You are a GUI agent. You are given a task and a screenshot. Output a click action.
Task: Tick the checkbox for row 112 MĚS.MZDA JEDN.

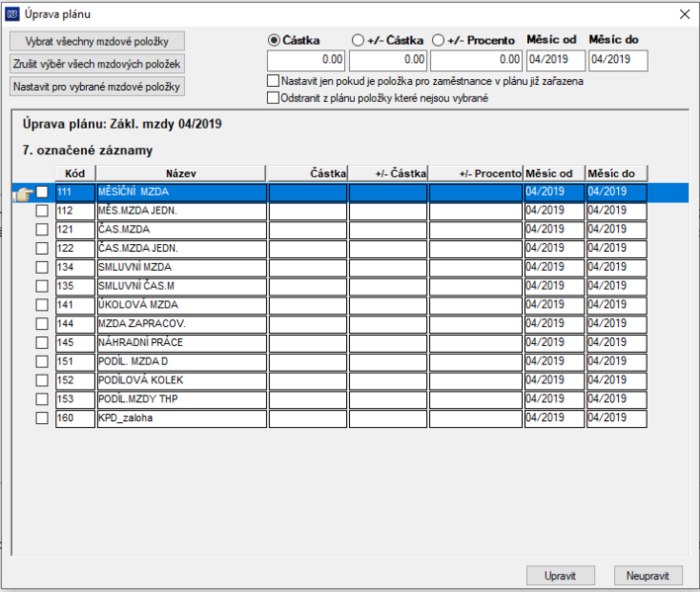[x=42, y=211]
